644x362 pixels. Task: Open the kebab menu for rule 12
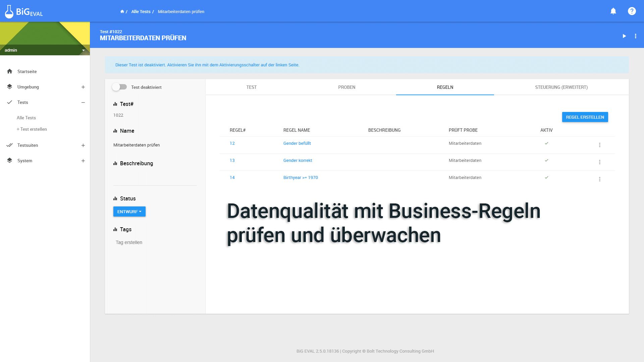click(x=599, y=145)
